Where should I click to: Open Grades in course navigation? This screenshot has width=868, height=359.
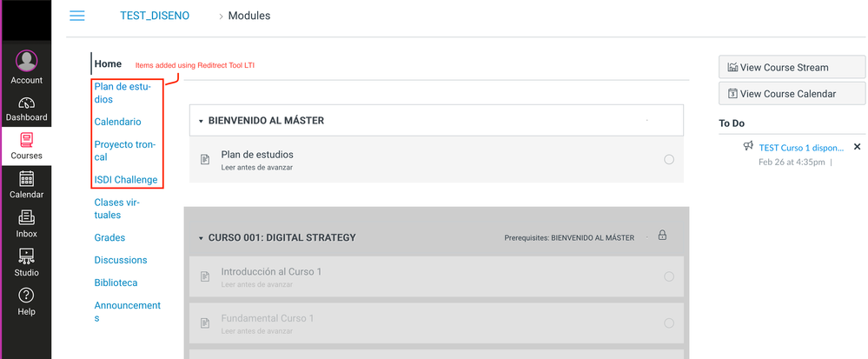click(x=109, y=237)
